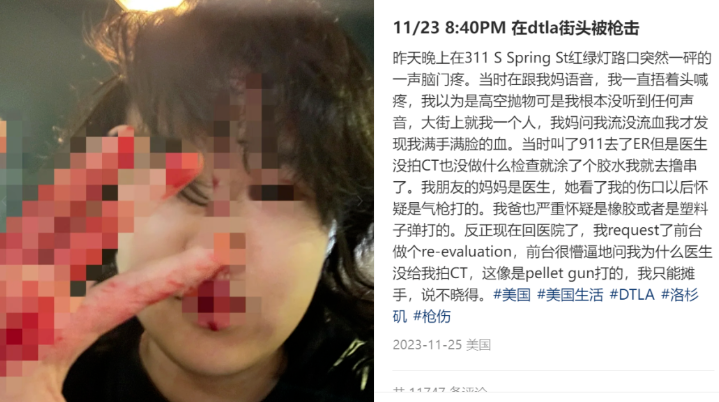Viewport: 719px width, 402px height.
Task: Click the word re-evaluation in the post
Action: click(466, 252)
